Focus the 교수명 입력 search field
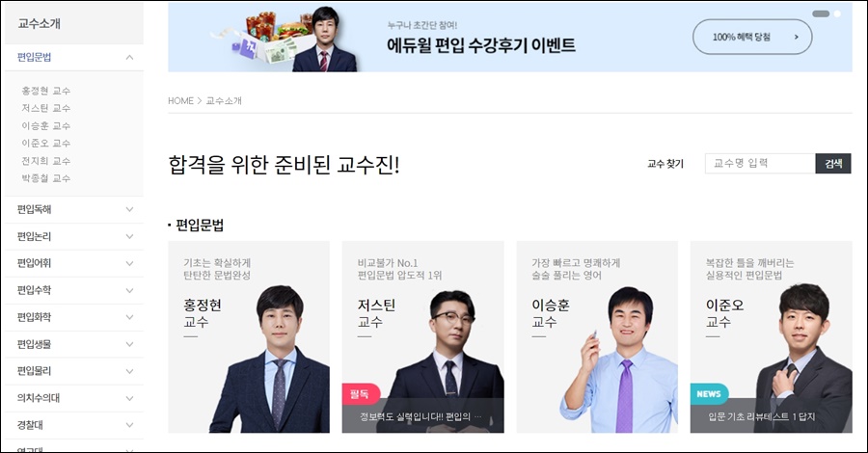The height and width of the screenshot is (453, 868). tap(760, 163)
